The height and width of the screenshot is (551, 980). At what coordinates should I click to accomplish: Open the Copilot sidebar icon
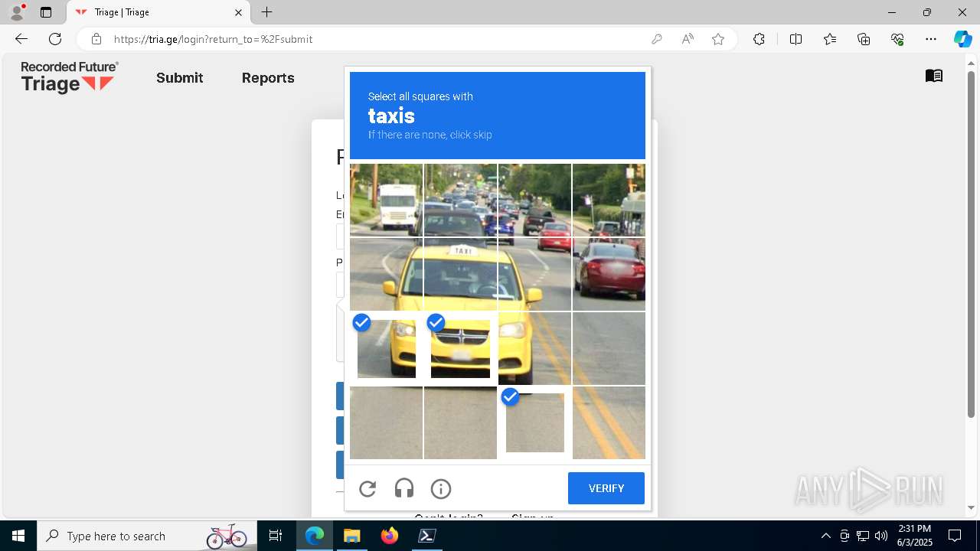(962, 39)
